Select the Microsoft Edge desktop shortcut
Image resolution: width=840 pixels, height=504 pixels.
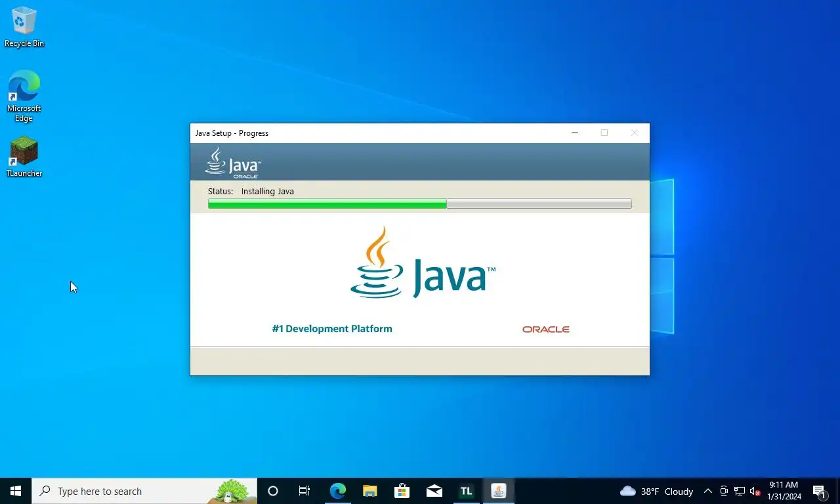[x=24, y=96]
